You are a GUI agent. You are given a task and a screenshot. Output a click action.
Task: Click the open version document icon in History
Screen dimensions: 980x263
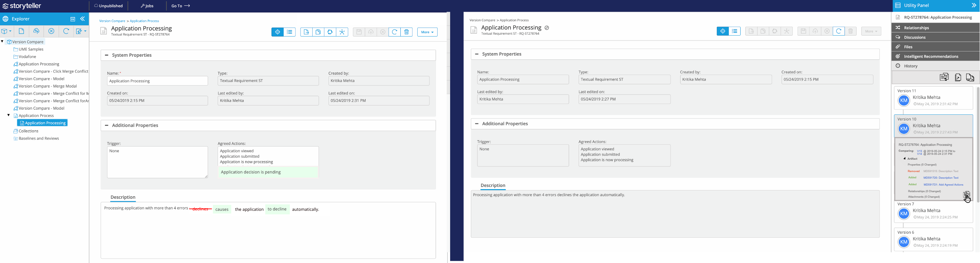[958, 77]
